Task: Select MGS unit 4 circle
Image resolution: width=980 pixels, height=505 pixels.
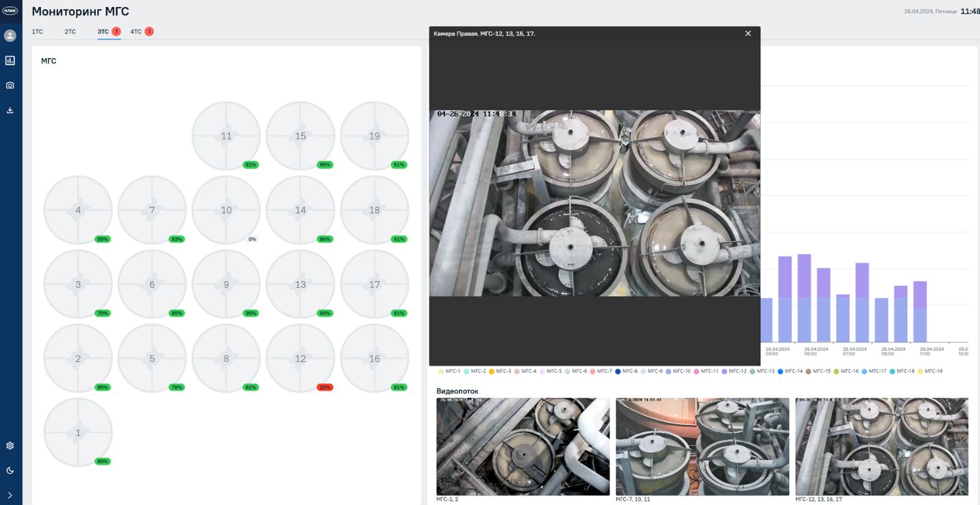Action: (x=78, y=210)
